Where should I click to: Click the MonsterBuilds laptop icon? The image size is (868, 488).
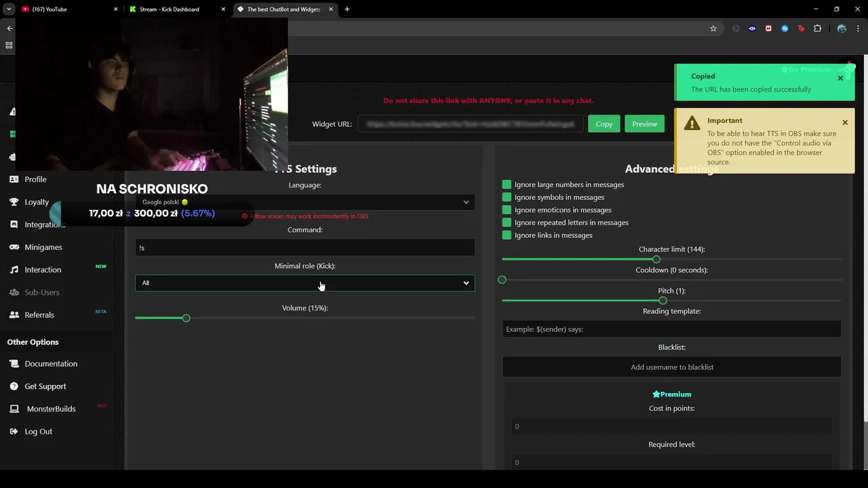click(14, 409)
